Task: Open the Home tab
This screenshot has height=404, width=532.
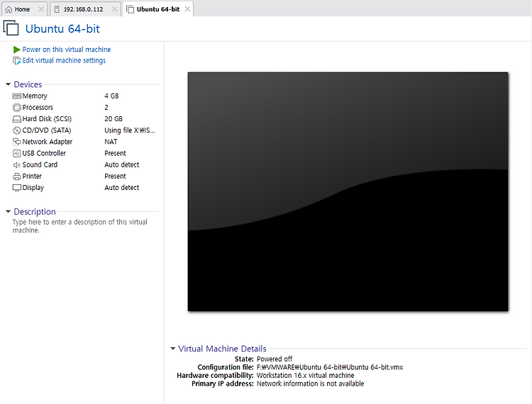Action: pos(23,9)
